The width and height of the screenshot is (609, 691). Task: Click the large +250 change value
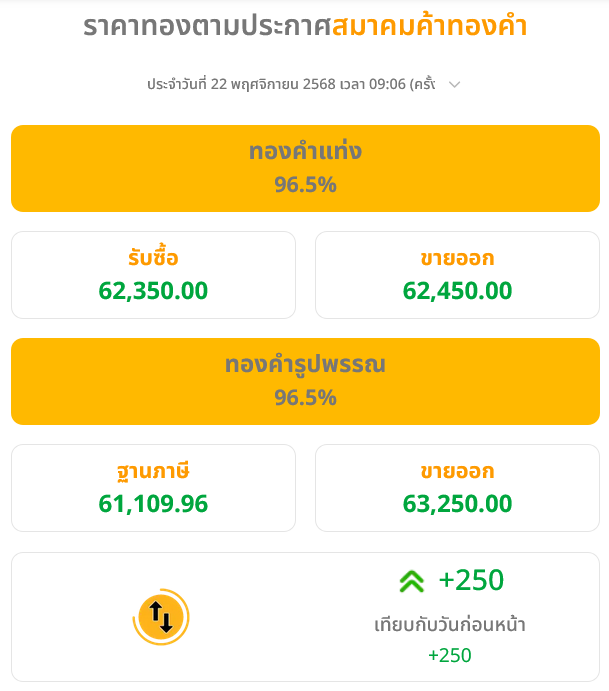(x=471, y=580)
